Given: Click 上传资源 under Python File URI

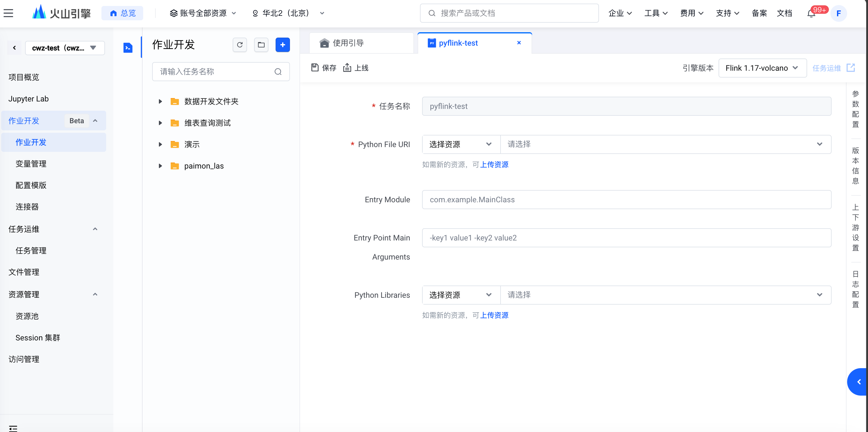Looking at the screenshot, I should (x=494, y=164).
